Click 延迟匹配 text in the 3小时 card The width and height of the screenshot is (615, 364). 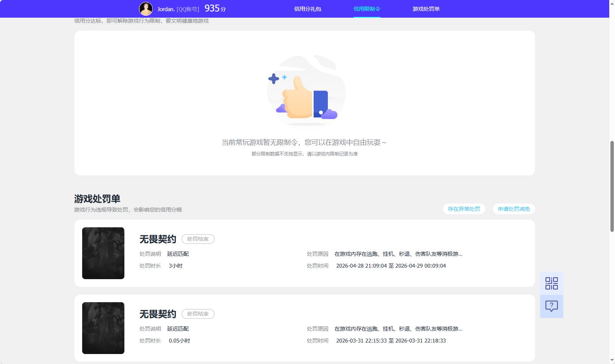click(178, 254)
